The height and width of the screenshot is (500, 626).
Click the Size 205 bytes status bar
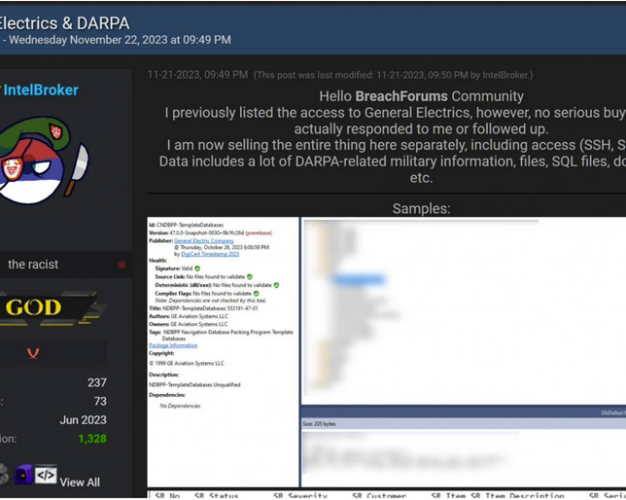pos(464,424)
